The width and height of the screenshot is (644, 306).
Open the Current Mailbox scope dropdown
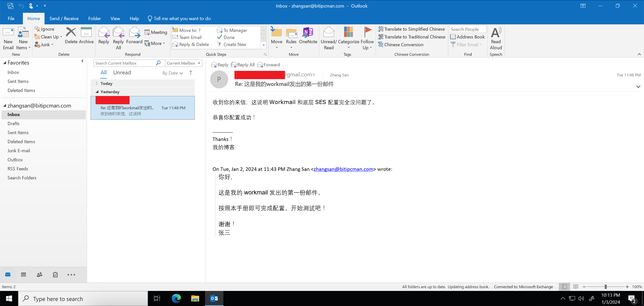183,63
